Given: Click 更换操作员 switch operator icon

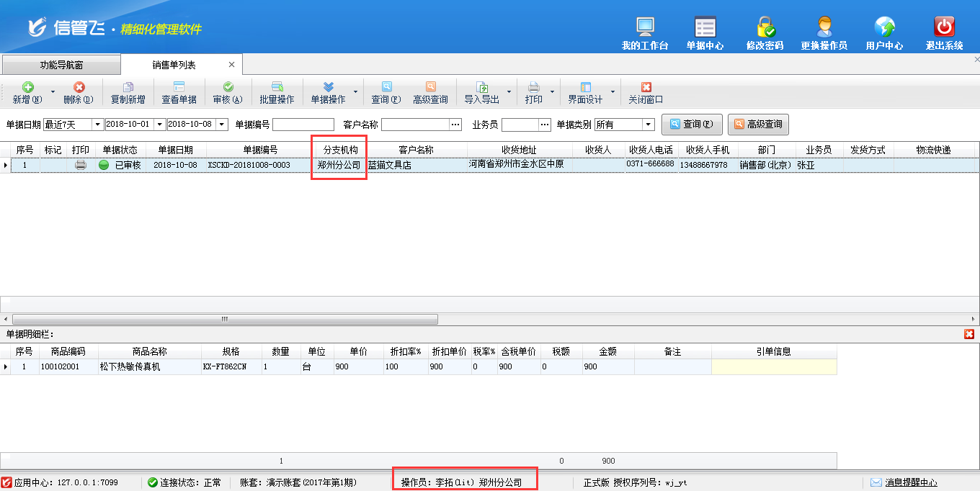Looking at the screenshot, I should [x=824, y=29].
